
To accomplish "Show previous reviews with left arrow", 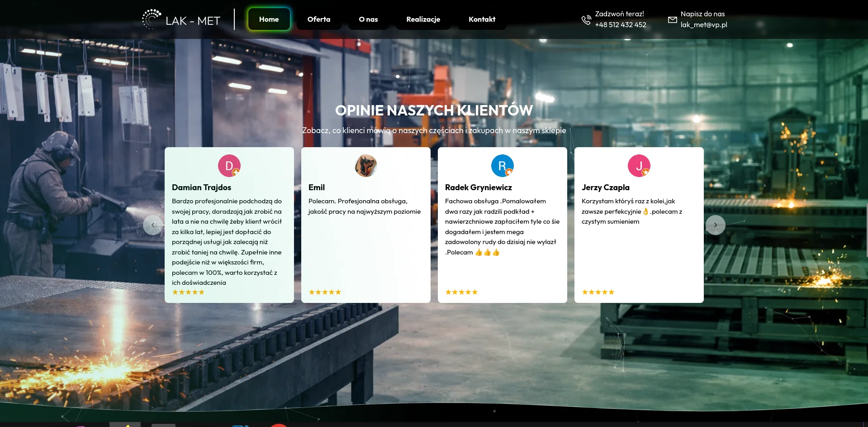I will point(153,225).
